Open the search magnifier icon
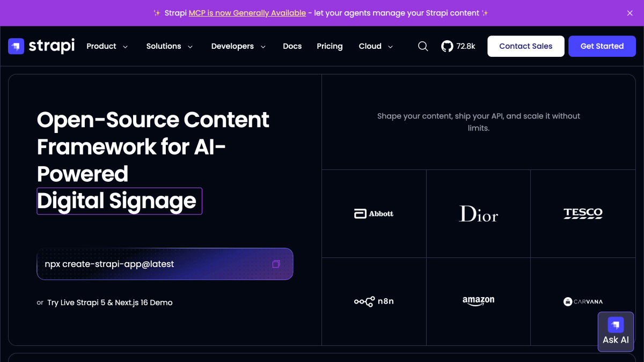Viewport: 644px width, 362px height. [423, 46]
